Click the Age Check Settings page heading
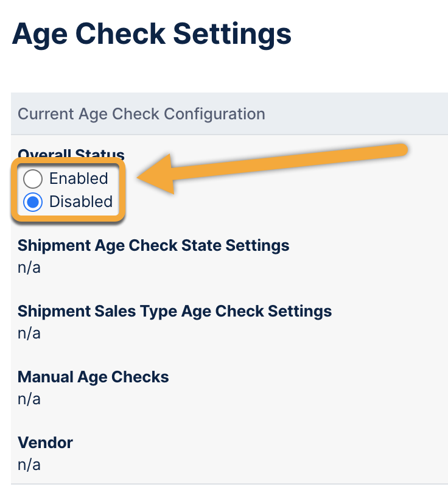 pos(152,34)
